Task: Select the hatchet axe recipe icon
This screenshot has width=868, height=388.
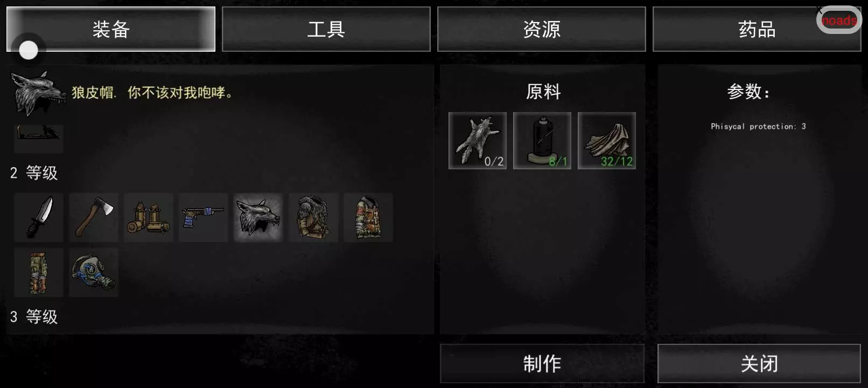Action: point(94,218)
